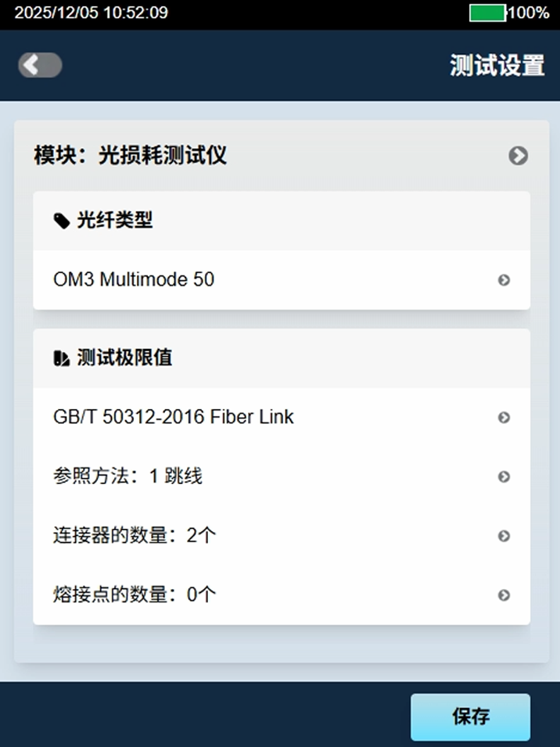Open the 模块：光损耗测试仪 module row
The height and width of the screenshot is (747, 560).
[130, 156]
